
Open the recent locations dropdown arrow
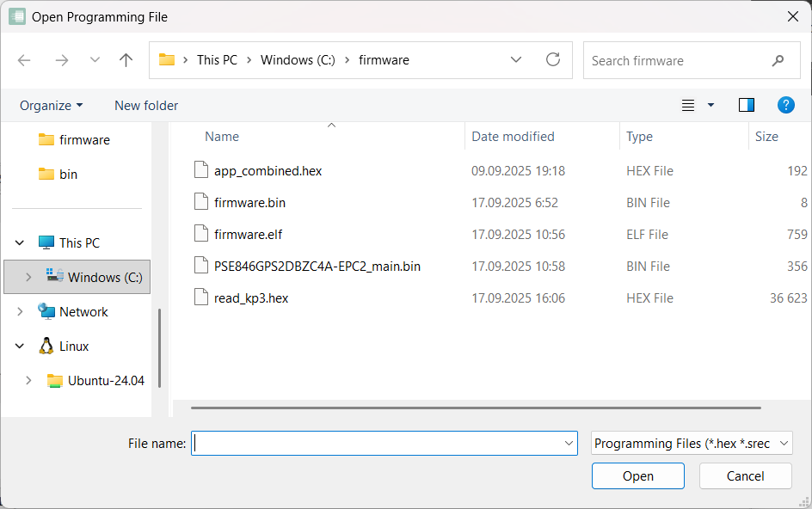(95, 60)
